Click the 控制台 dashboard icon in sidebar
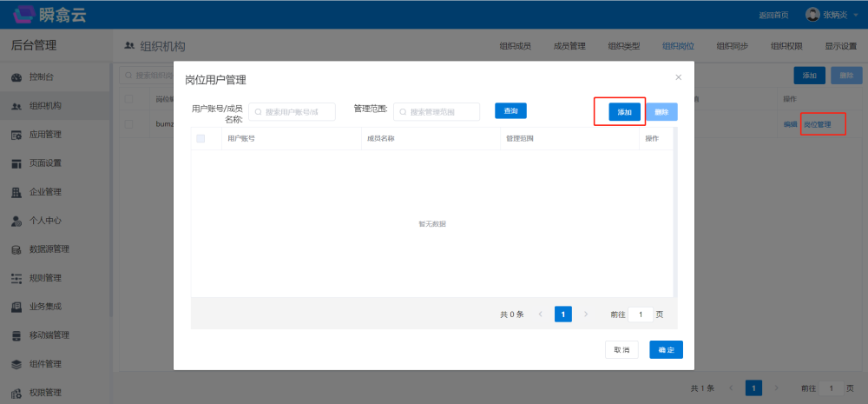Screen dimensions: 868x404 click(x=16, y=77)
